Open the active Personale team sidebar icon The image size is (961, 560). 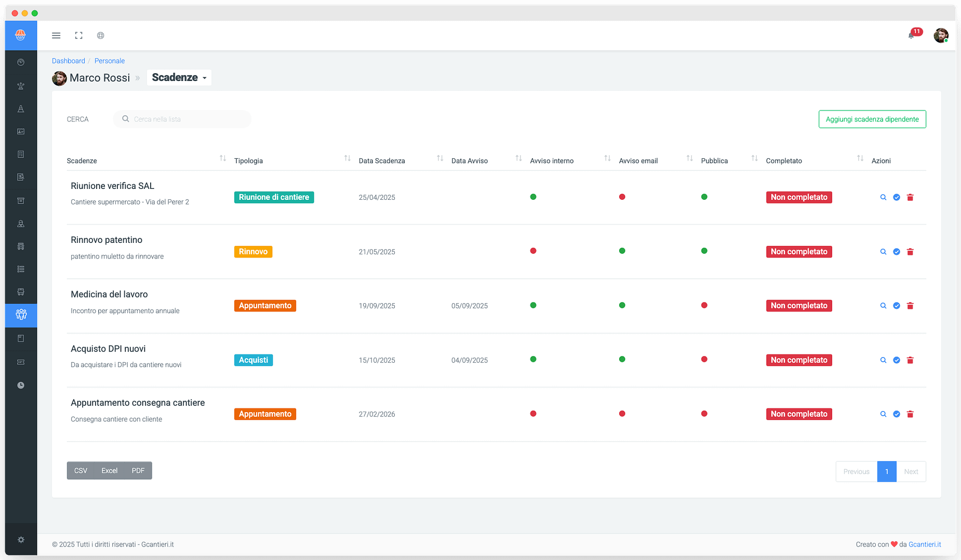coord(21,315)
